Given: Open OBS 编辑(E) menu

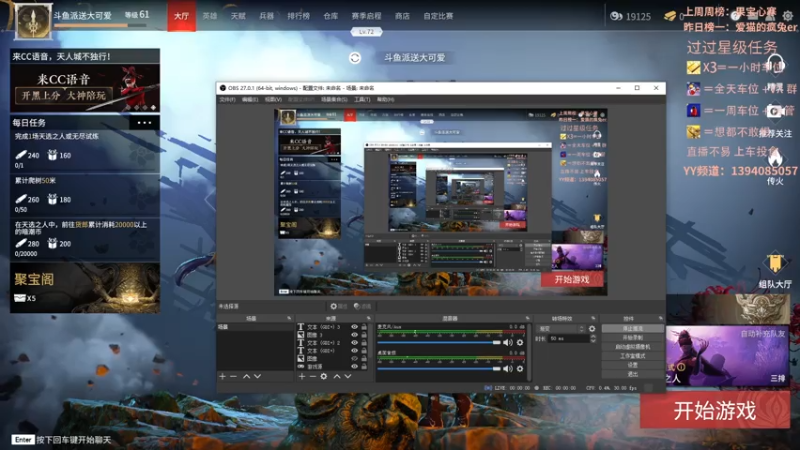Looking at the screenshot, I should tap(250, 99).
